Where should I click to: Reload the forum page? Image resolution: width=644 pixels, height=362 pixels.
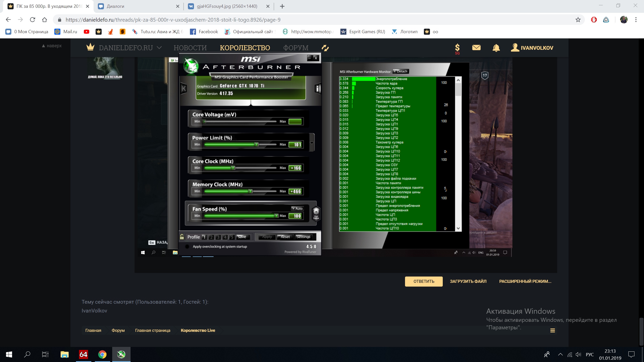(32, 20)
